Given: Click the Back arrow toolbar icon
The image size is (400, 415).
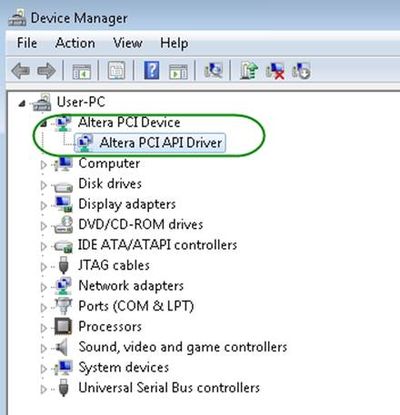Looking at the screenshot, I should 21,71.
